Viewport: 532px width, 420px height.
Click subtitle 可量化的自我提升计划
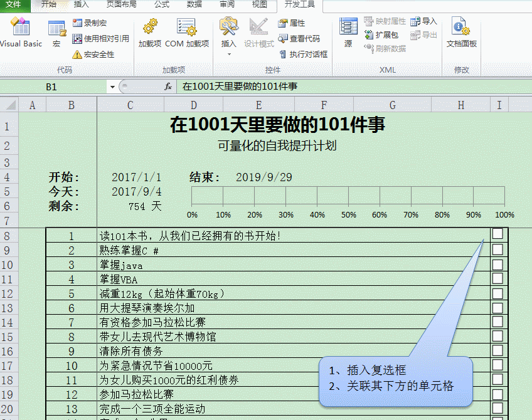(x=277, y=146)
